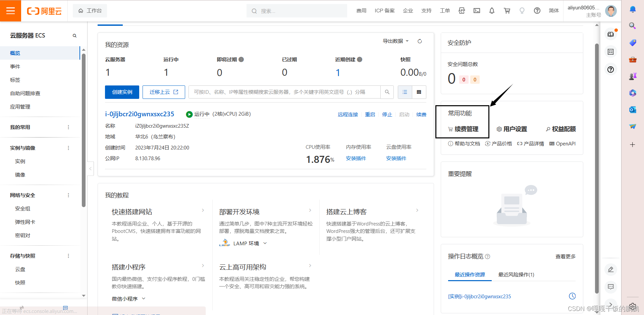Collapse the left sidebar with arrow handle

point(90,169)
